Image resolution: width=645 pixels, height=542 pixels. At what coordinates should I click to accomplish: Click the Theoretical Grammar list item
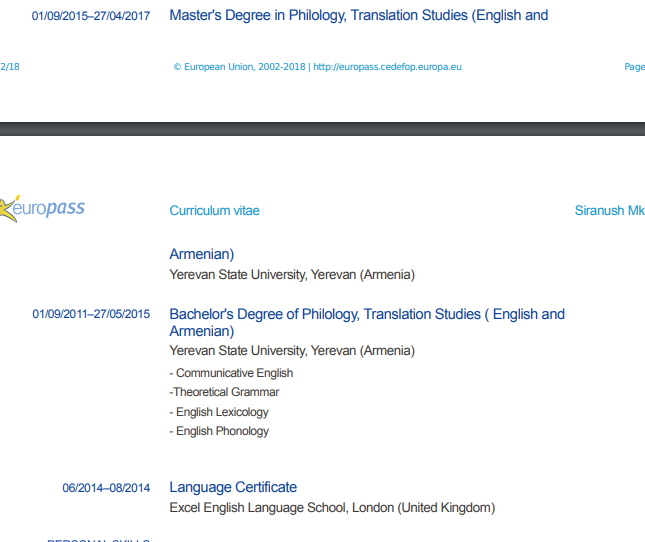click(224, 392)
